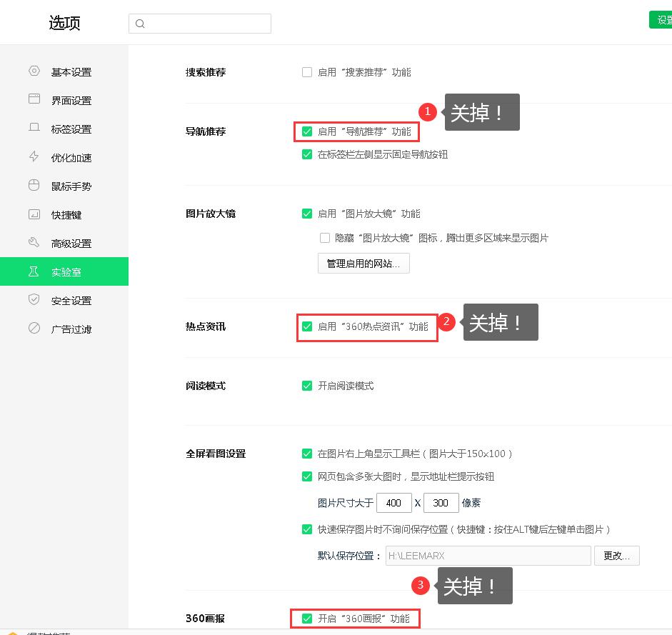This screenshot has width=672, height=635.
Task: Click the 广告过滤 block icon
Action: 34,328
